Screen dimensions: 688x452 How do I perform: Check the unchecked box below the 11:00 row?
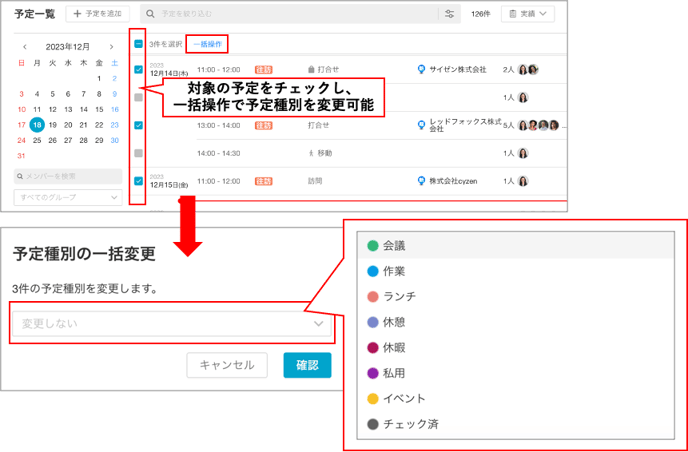click(x=138, y=97)
